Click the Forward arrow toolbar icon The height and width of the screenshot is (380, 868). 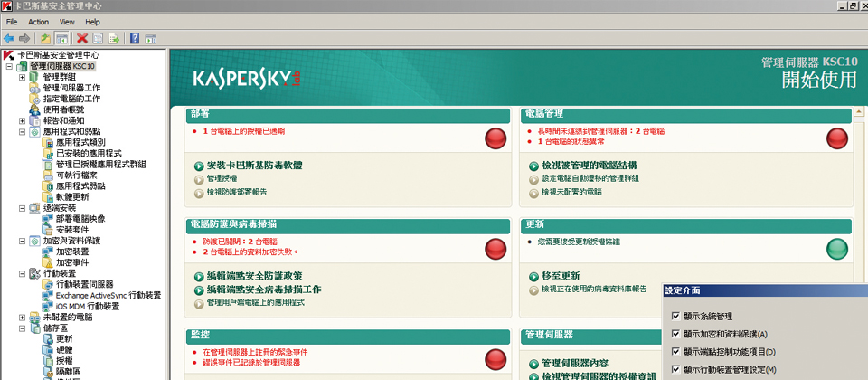coord(24,38)
